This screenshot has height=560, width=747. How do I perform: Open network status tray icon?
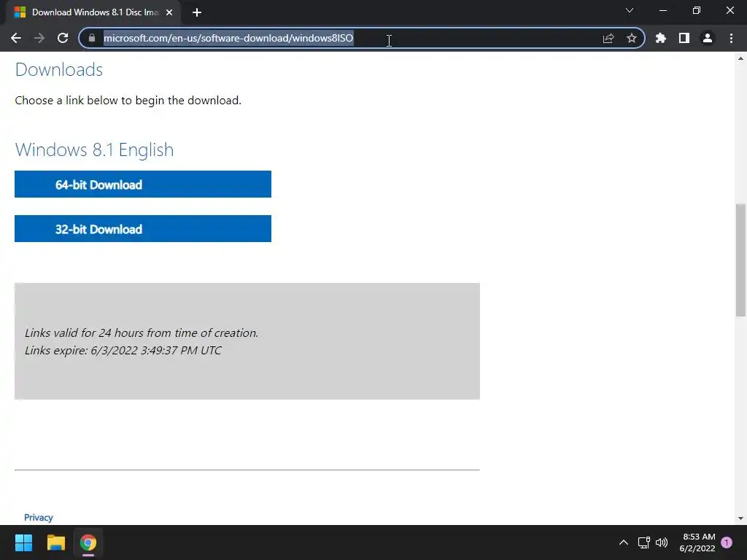click(x=644, y=542)
